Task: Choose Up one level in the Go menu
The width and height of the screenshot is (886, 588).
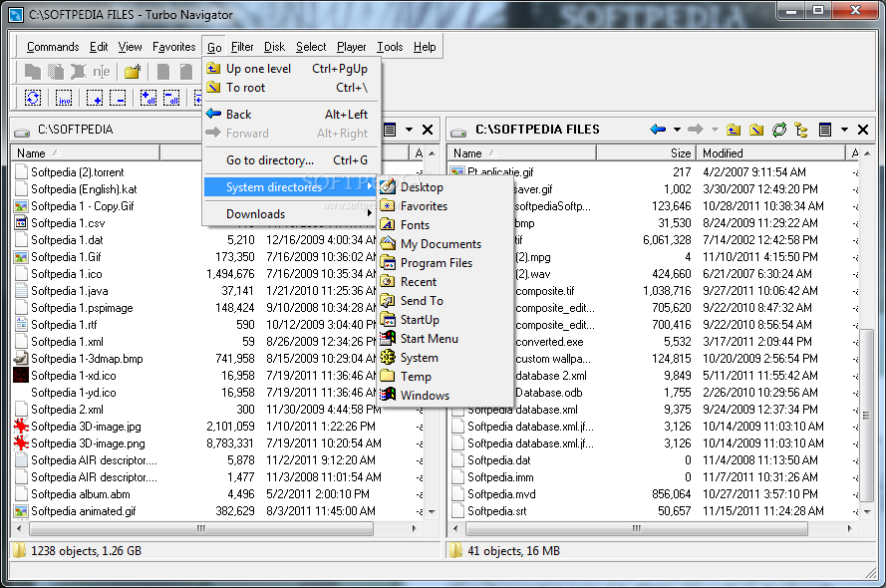Action: [x=292, y=69]
